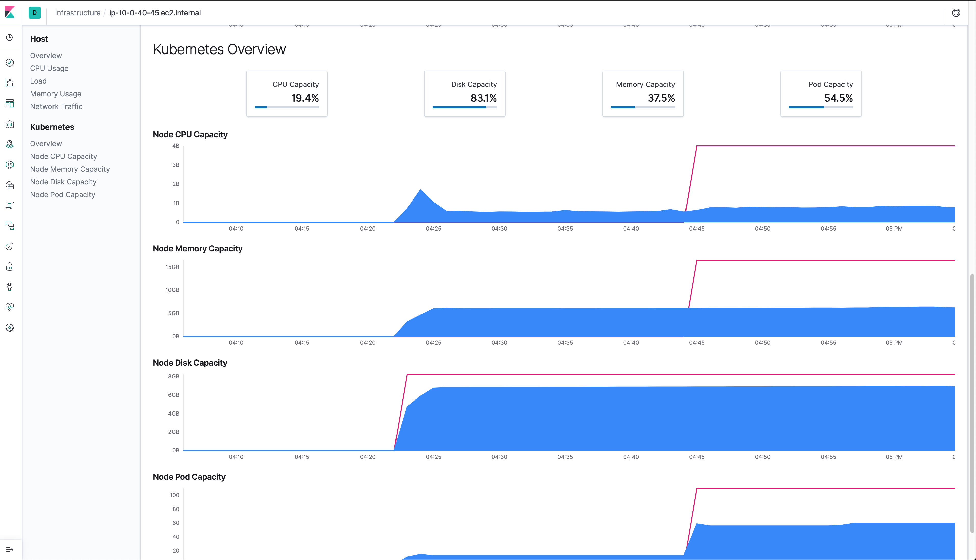Screen dimensions: 976x560
Task: Jump to Load section
Action: 38,81
